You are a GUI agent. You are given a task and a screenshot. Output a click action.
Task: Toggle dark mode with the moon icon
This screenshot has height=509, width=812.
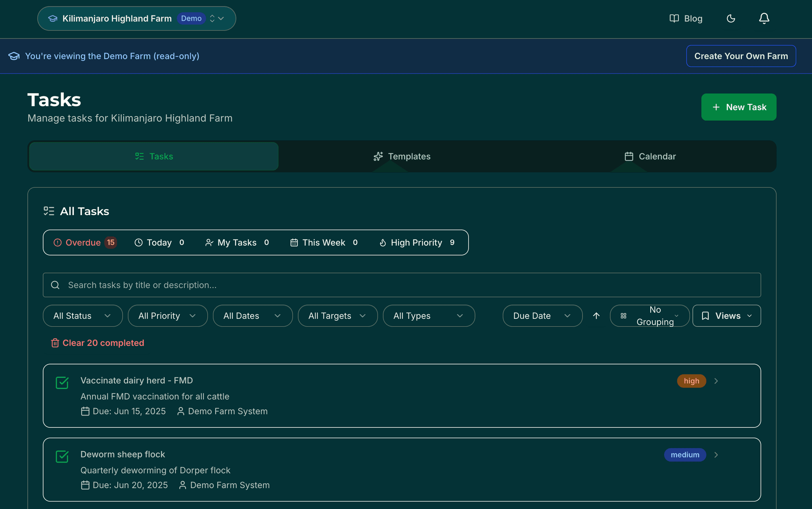click(731, 18)
